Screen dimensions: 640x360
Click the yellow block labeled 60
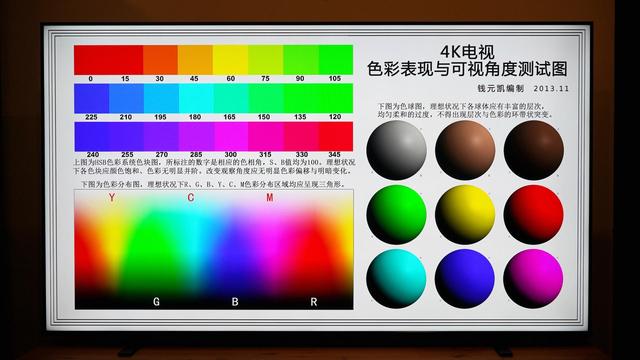pos(230,60)
